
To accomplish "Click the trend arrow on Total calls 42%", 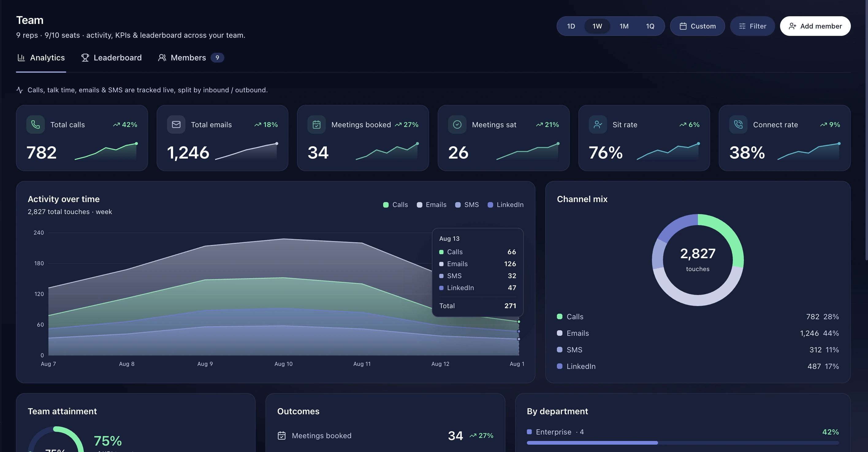I will coord(116,124).
